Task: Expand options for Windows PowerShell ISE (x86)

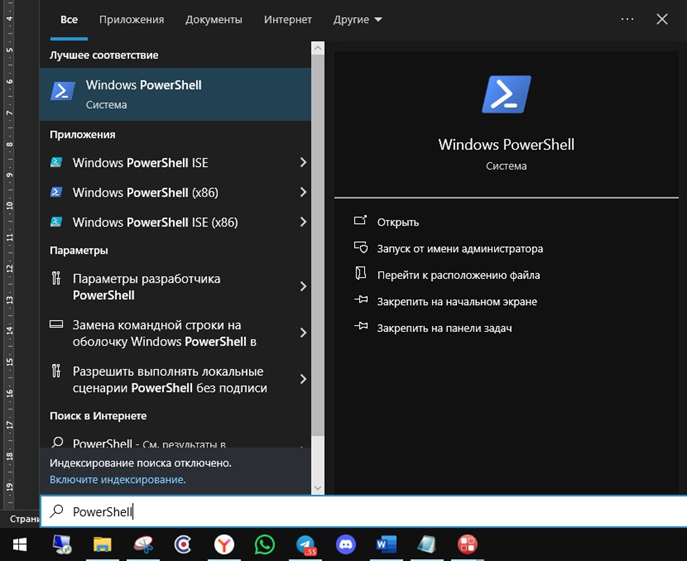Action: [x=303, y=222]
